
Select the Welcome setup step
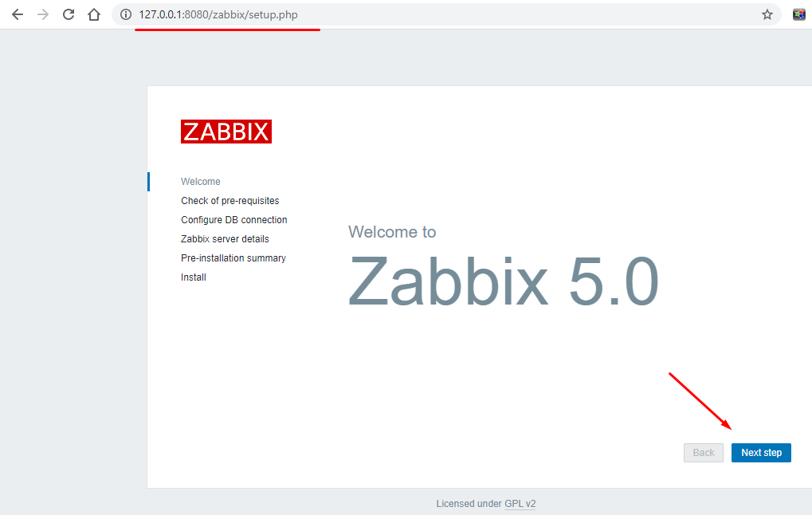201,182
